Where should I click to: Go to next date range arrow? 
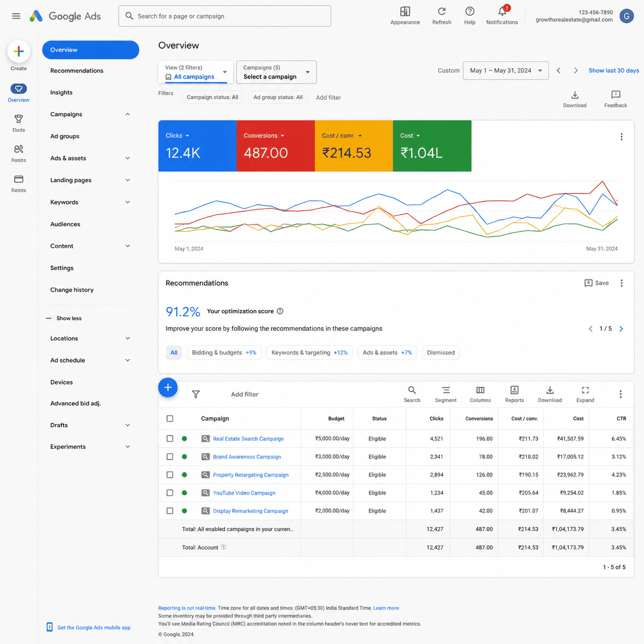[576, 70]
